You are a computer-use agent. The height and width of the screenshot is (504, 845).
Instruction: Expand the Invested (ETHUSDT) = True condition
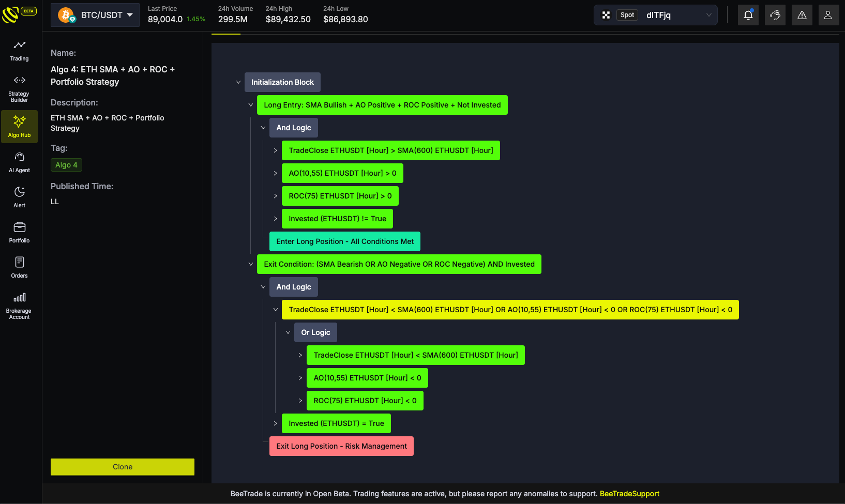(276, 423)
